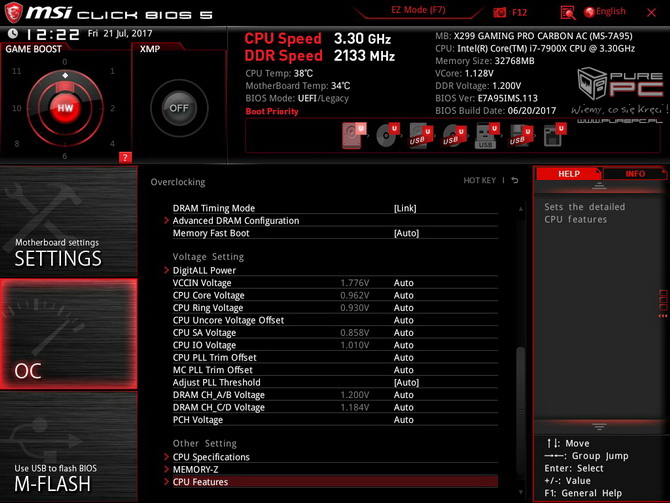Click the globe icon next to English
670x503 pixels.
coord(589,12)
